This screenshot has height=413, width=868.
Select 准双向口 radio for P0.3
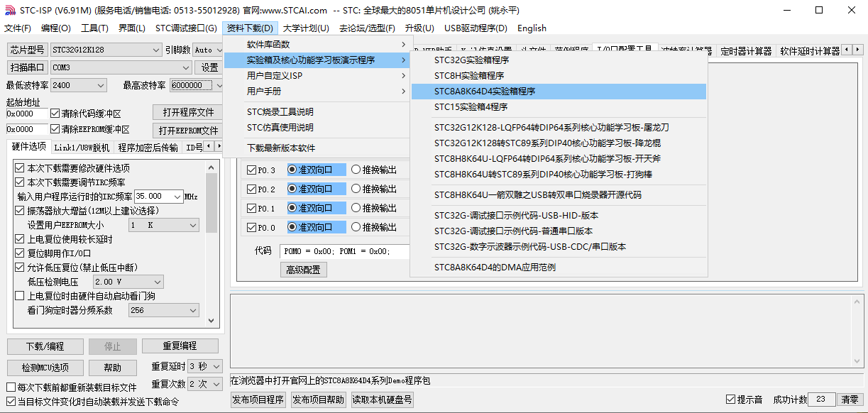point(316,170)
